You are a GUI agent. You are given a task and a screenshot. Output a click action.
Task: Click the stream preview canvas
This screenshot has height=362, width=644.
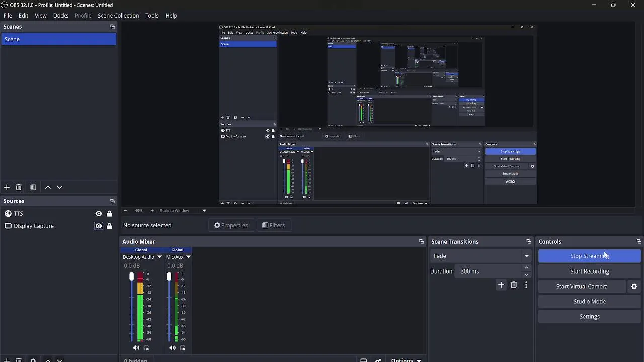(x=378, y=115)
